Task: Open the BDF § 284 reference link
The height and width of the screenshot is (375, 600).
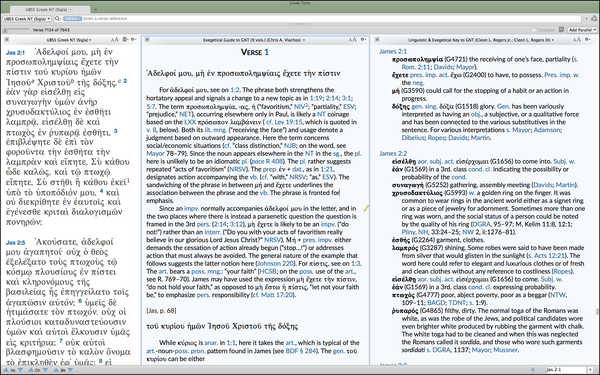Action: pos(302,351)
